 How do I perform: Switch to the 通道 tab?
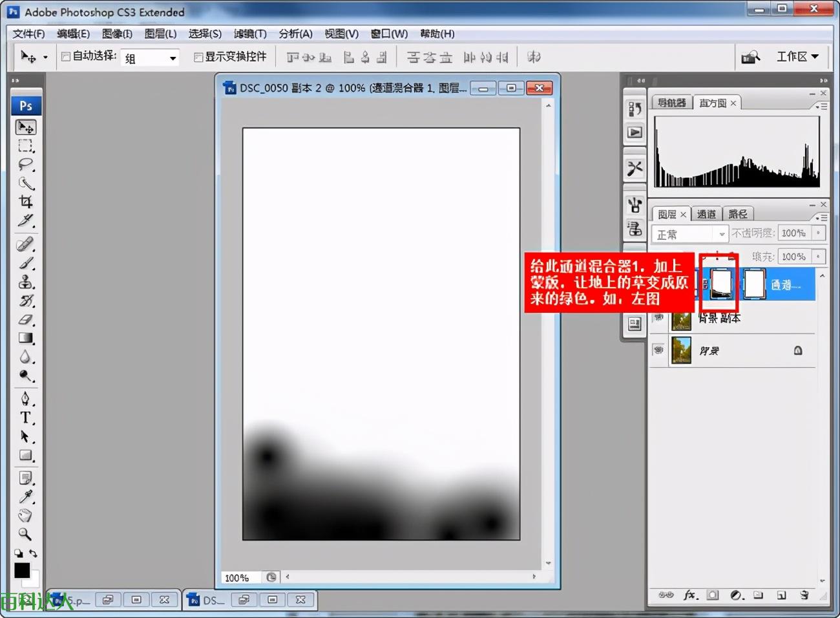click(x=706, y=214)
